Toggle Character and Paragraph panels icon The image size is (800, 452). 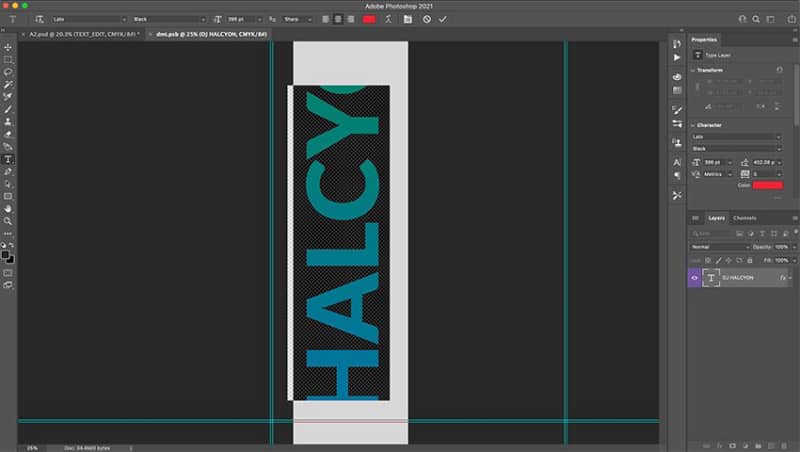[407, 19]
